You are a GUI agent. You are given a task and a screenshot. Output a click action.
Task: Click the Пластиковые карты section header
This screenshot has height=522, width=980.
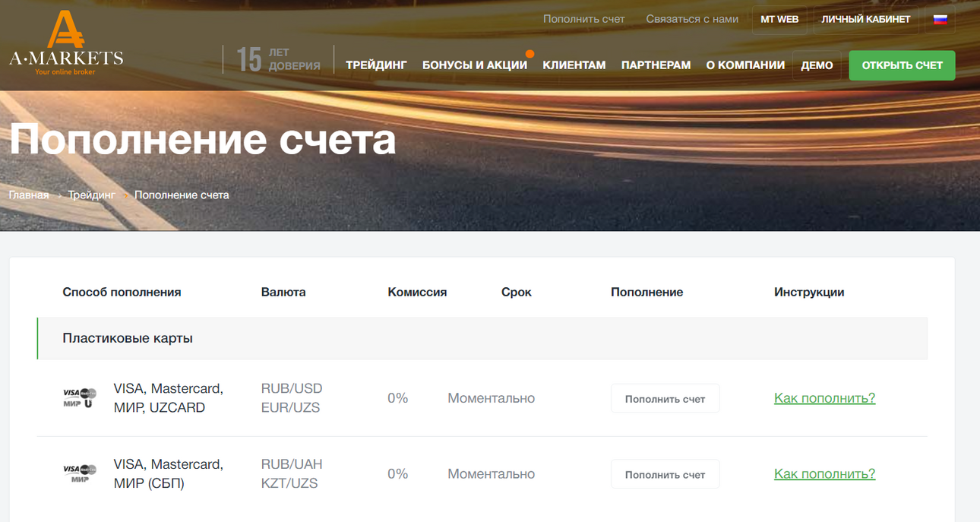(482, 338)
